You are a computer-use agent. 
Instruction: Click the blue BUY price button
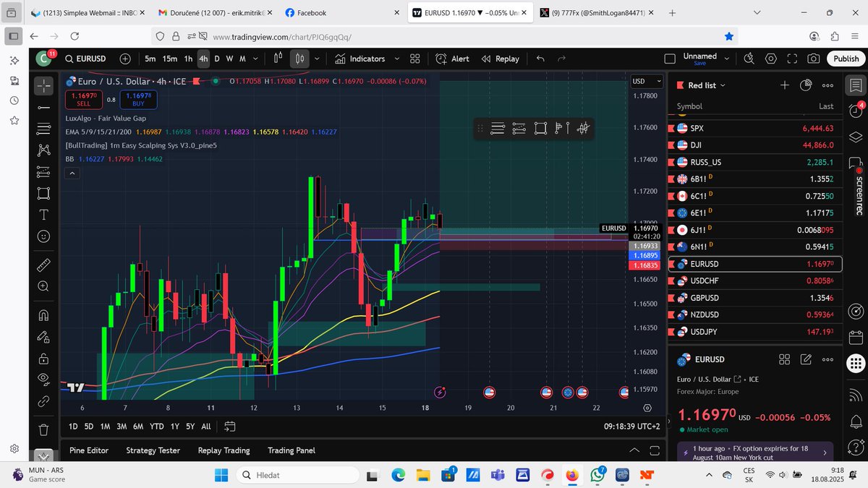pyautogui.click(x=138, y=99)
